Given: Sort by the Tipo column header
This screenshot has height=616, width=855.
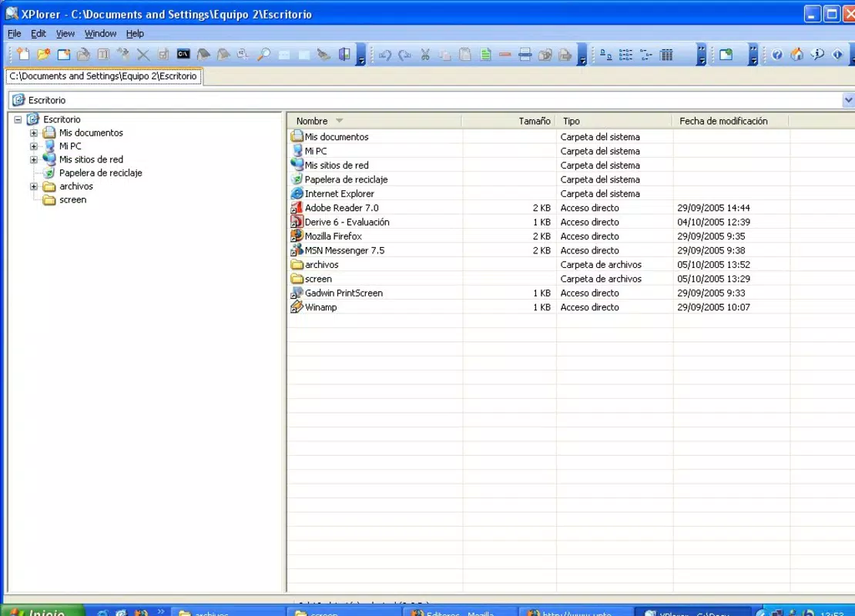Looking at the screenshot, I should (615, 121).
